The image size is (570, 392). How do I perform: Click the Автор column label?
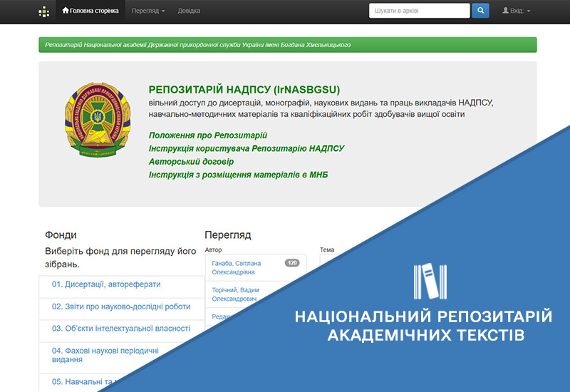click(x=213, y=250)
